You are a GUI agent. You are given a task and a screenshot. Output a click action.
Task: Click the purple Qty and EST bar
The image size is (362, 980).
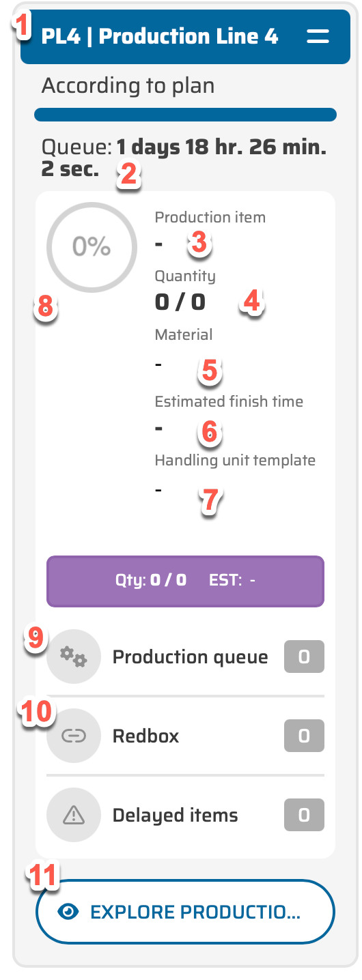click(185, 581)
